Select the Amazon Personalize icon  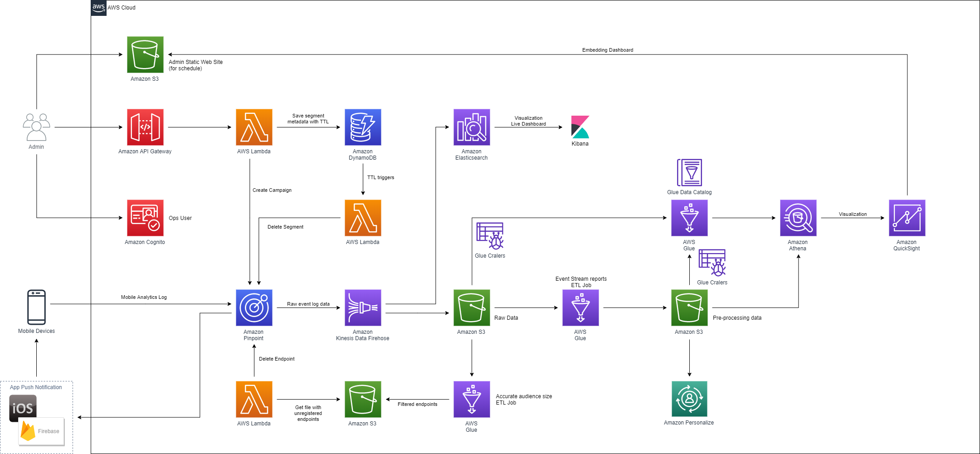click(x=689, y=399)
